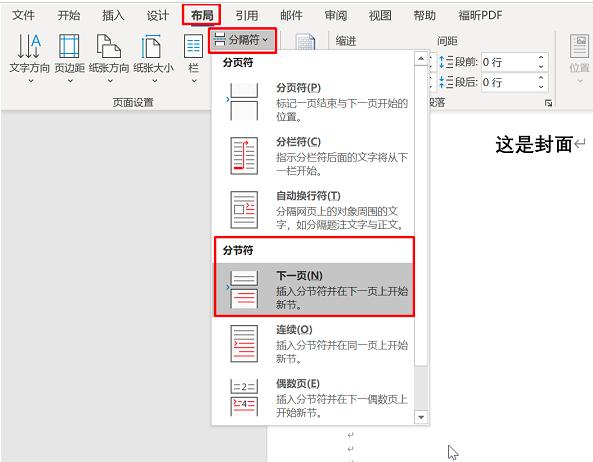The height and width of the screenshot is (462, 593).
Task: Decrease 段后 spacing with down arrow
Action: point(541,87)
